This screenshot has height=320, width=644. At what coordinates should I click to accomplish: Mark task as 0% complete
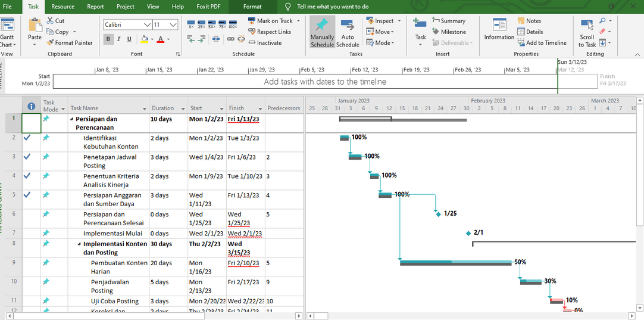(x=191, y=23)
